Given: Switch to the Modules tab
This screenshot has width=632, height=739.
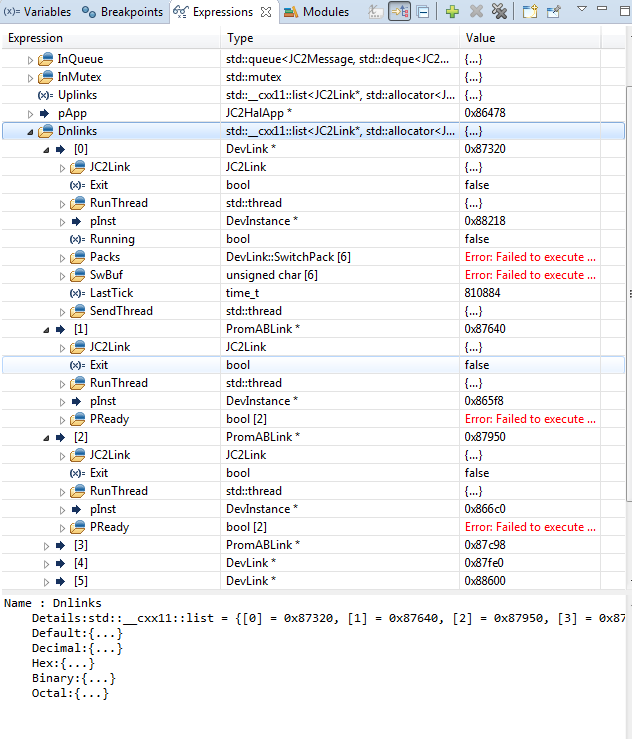Looking at the screenshot, I should coord(316,12).
